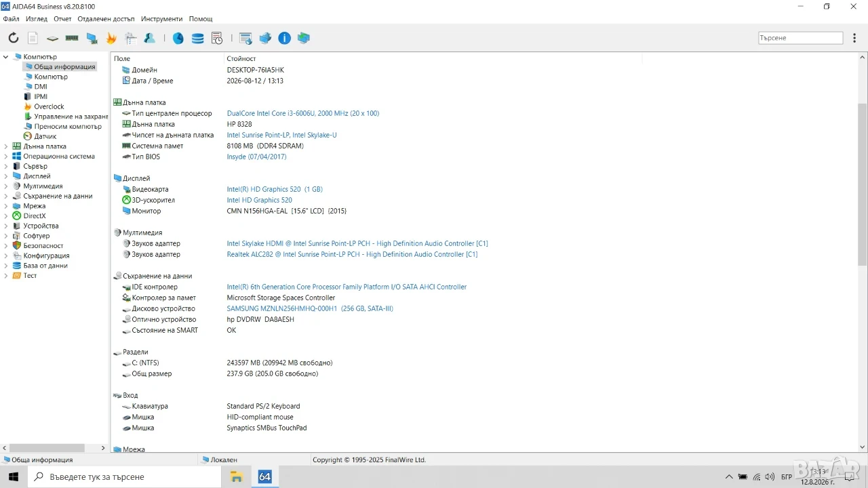This screenshot has height=488, width=868.
Task: Click the CPU chip toolbar icon
Action: tap(52, 38)
